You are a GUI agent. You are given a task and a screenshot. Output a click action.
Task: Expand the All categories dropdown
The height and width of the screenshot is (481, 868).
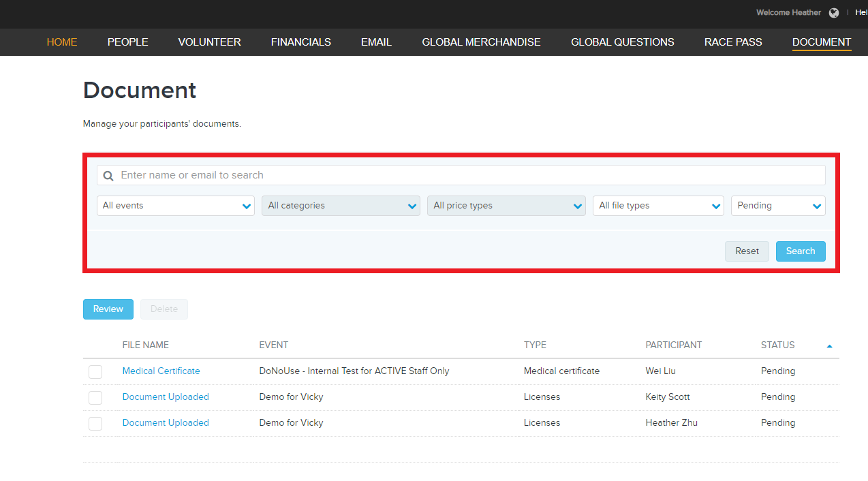(341, 206)
